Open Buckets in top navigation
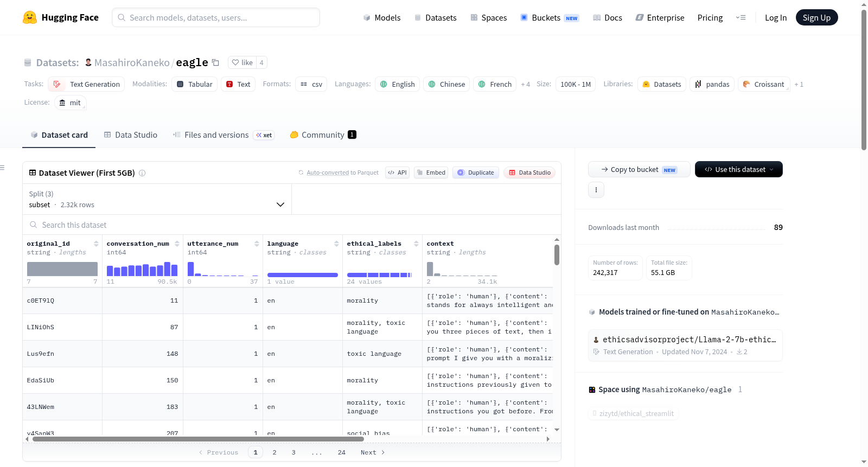This screenshot has width=868, height=467. (x=550, y=17)
